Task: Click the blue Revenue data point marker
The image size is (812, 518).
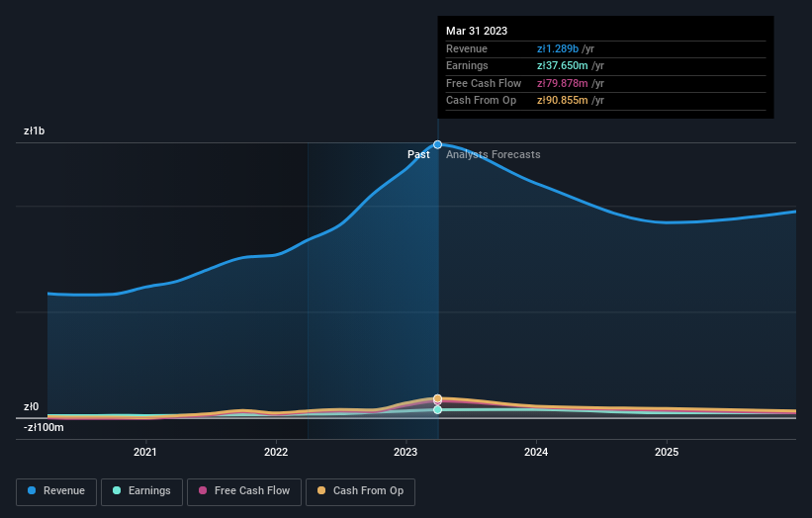Action: click(x=437, y=144)
